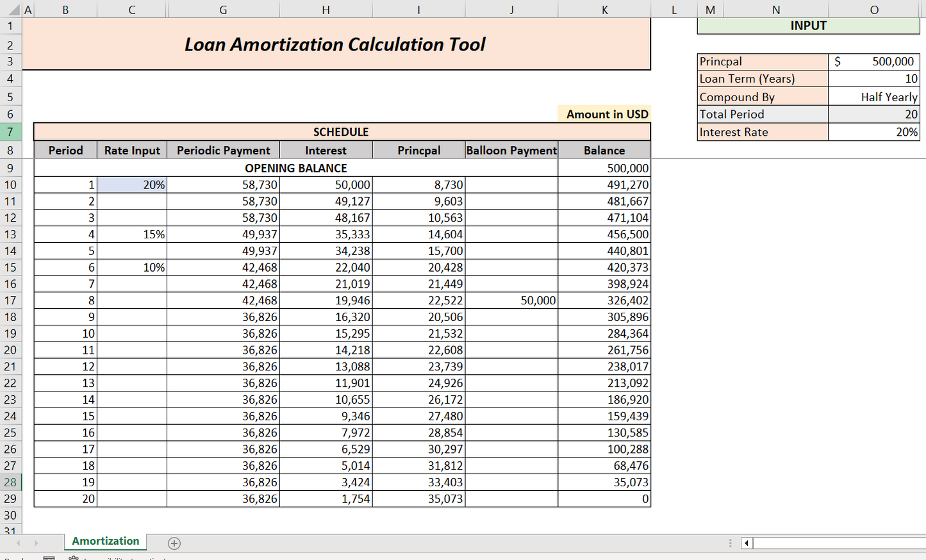
Task: Click the 15% rate input for period 4
Action: (x=132, y=235)
